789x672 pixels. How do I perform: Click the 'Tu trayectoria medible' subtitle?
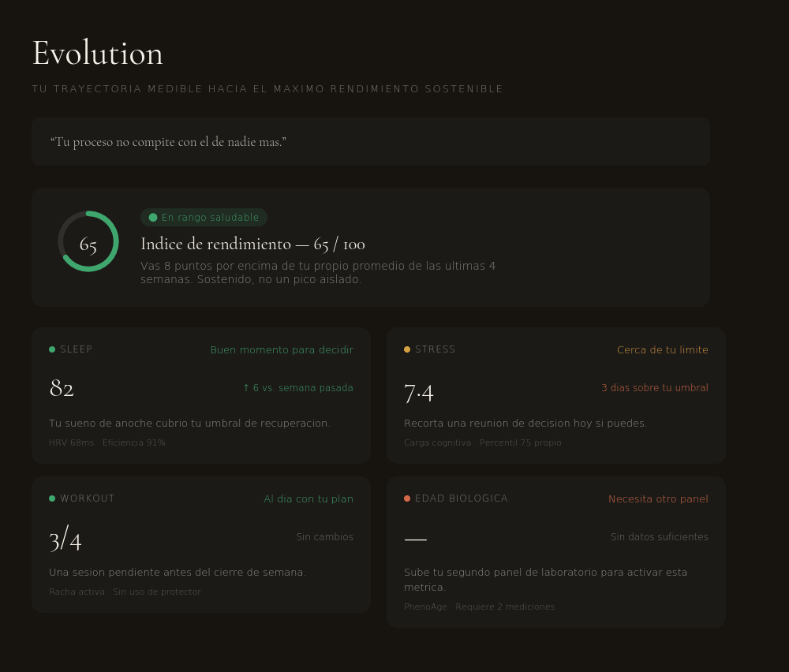(x=267, y=89)
